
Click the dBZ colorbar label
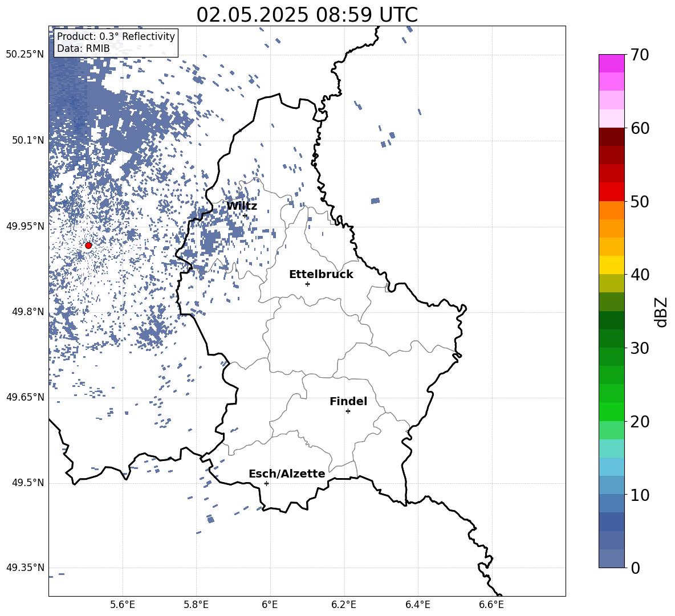pos(661,312)
